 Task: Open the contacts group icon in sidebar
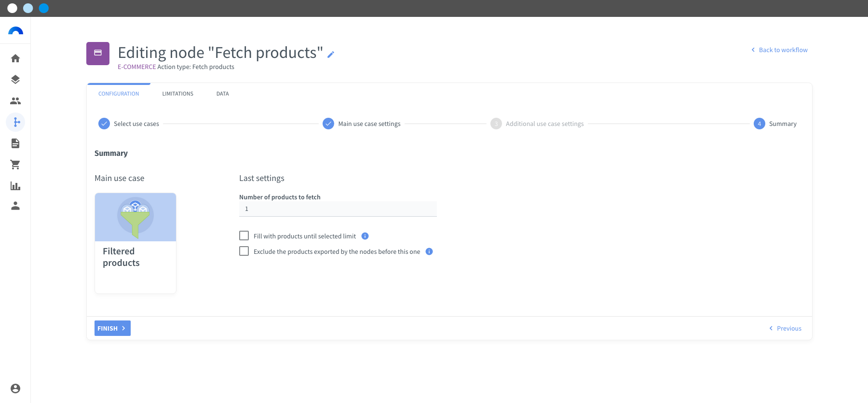pyautogui.click(x=15, y=101)
